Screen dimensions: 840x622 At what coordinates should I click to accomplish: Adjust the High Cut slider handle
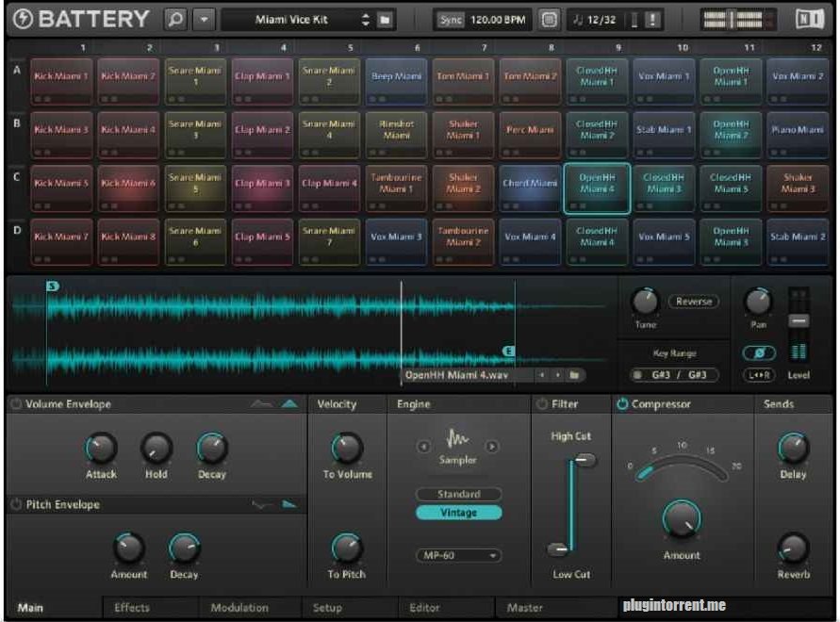[585, 460]
